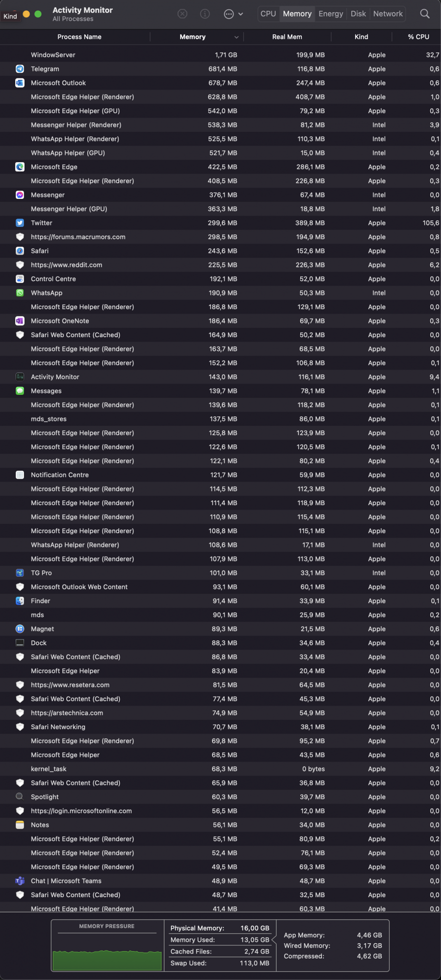The image size is (441, 980).
Task: Sort by the Kind column header
Action: 362,37
